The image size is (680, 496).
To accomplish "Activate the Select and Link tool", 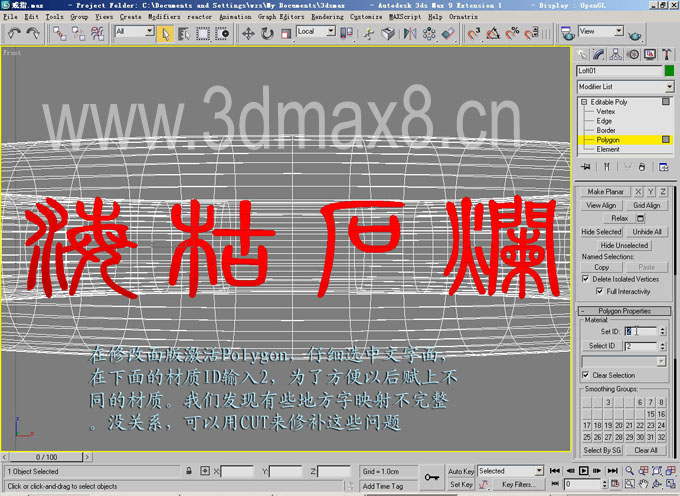I will [59, 33].
